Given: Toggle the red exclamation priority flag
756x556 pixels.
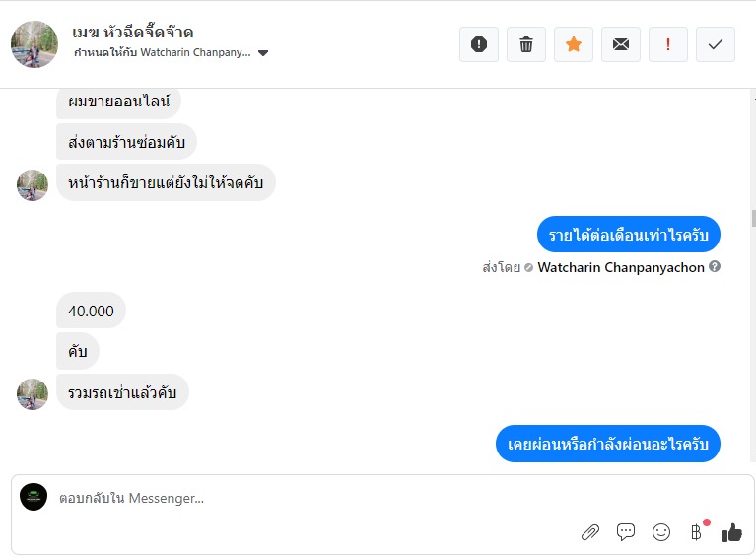Looking at the screenshot, I should tap(668, 44).
